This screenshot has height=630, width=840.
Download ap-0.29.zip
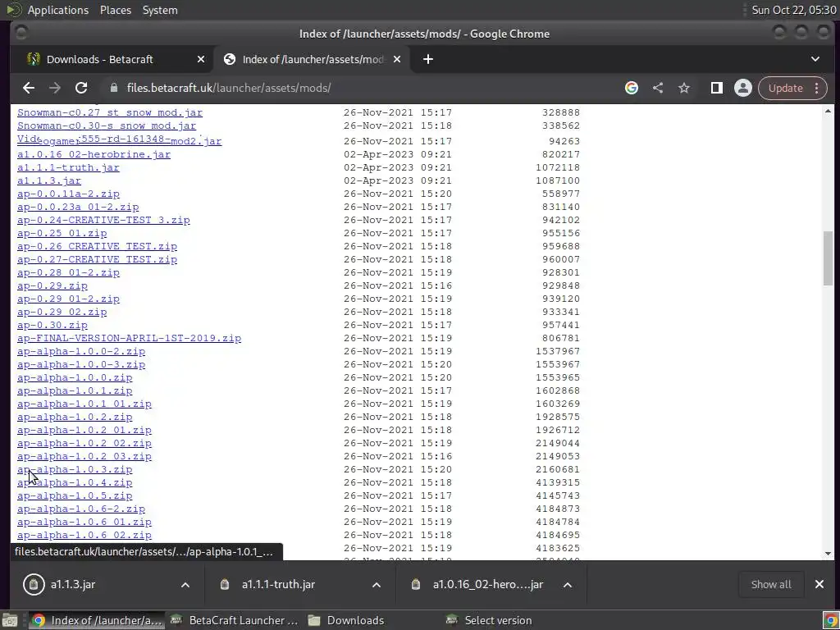[x=52, y=285]
